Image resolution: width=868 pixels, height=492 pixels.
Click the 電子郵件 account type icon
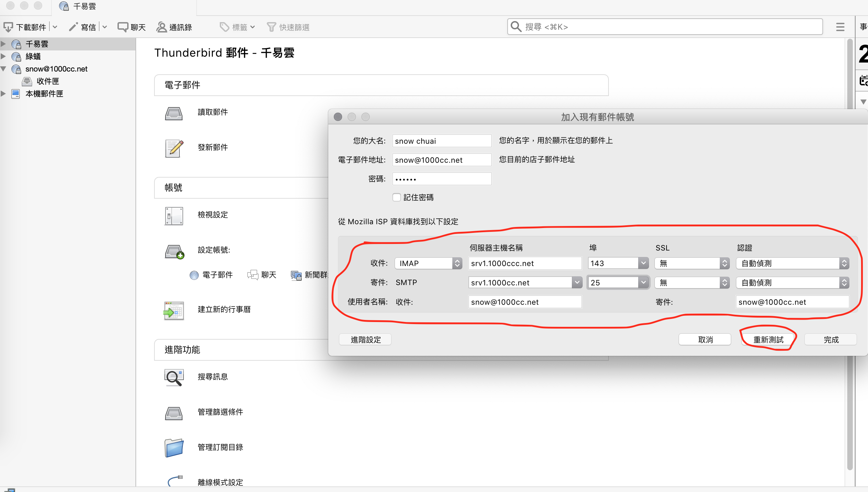pyautogui.click(x=194, y=275)
